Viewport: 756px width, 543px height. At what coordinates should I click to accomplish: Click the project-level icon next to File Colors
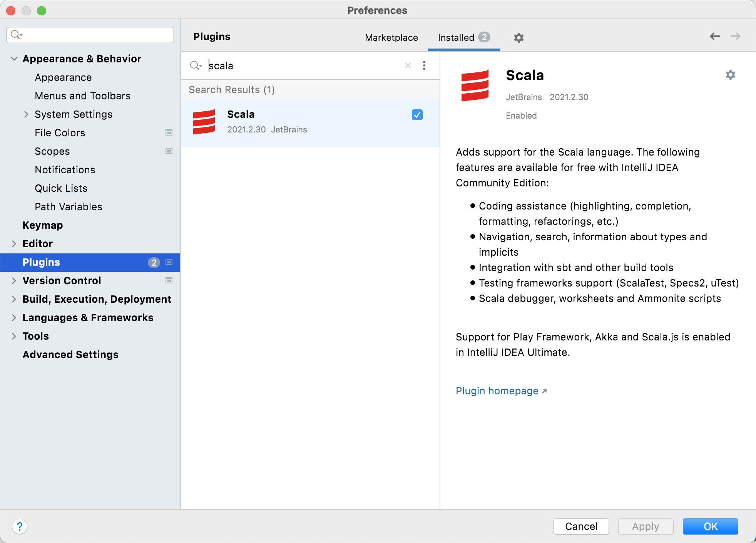[x=169, y=132]
